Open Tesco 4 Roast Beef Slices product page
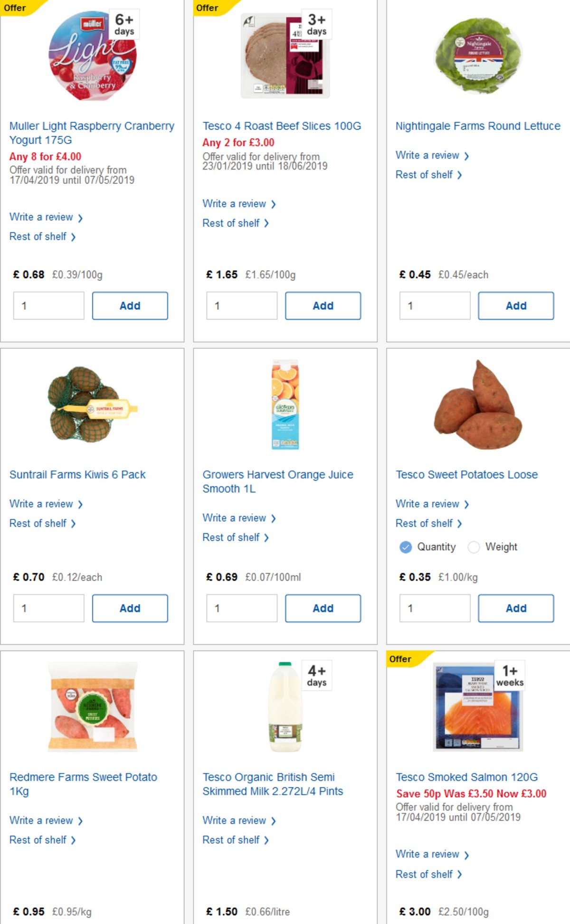The height and width of the screenshot is (924, 570). pos(282,126)
